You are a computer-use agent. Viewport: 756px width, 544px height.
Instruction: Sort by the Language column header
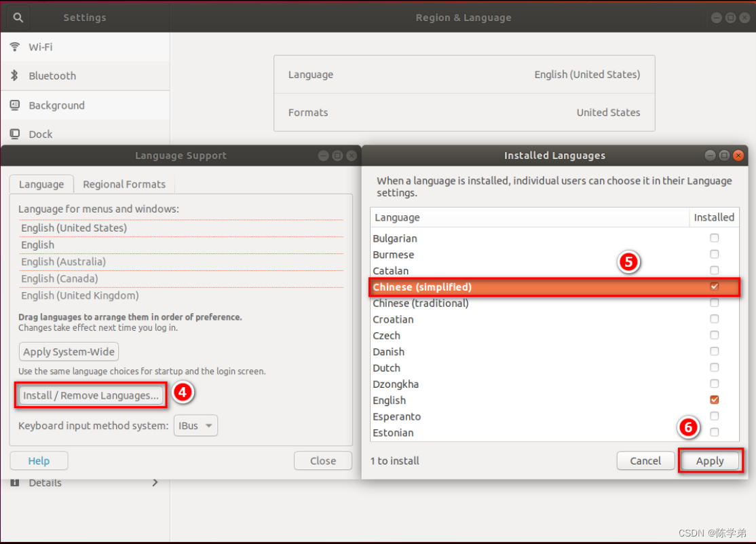[x=530, y=217]
